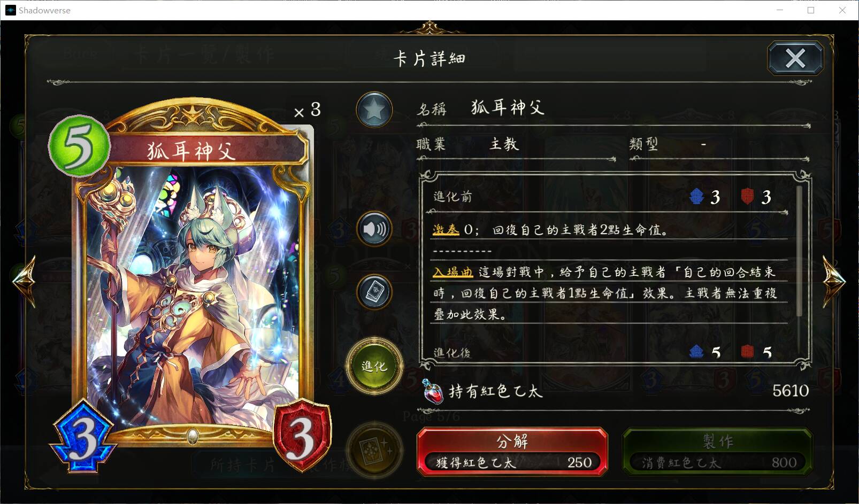The width and height of the screenshot is (859, 504).
Task: Click the red defense 3 shield on card
Action: pyautogui.click(x=302, y=436)
